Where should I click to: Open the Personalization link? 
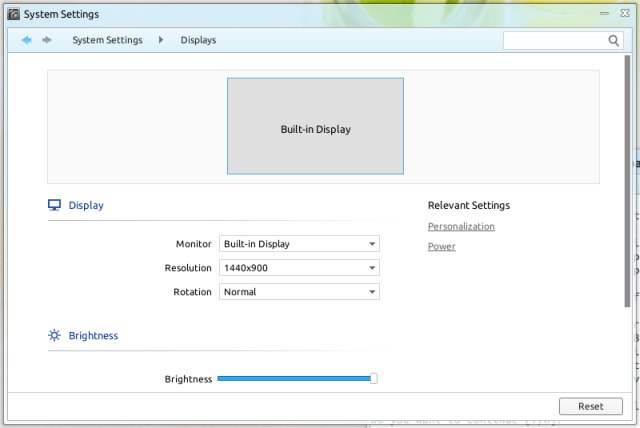click(x=461, y=226)
